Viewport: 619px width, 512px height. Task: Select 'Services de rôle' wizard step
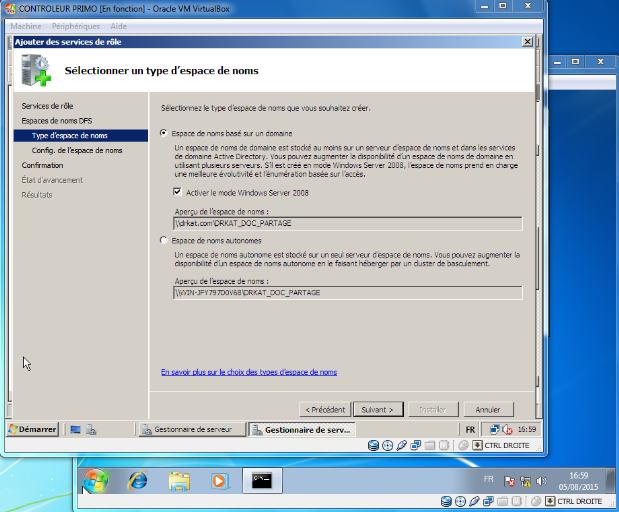click(47, 106)
